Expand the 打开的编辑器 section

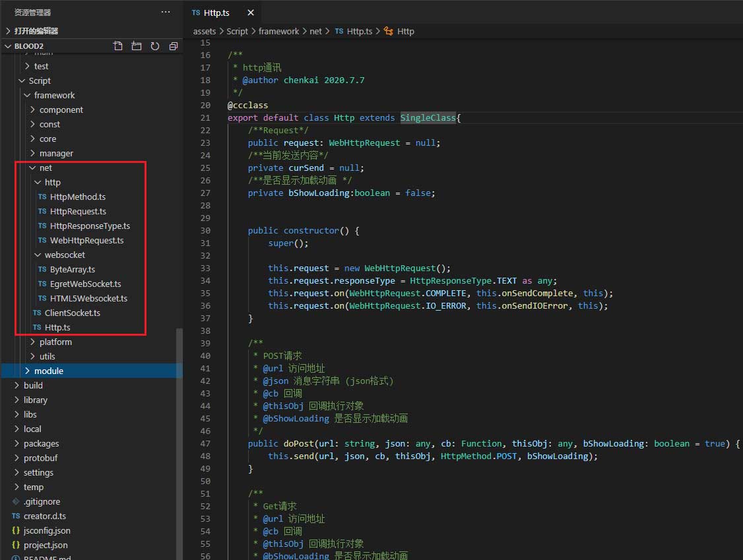(8, 31)
